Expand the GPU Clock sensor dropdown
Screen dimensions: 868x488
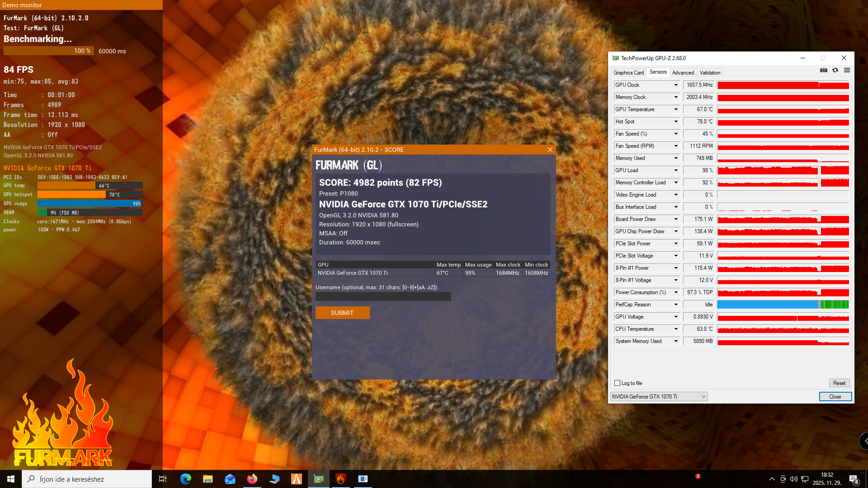click(676, 85)
